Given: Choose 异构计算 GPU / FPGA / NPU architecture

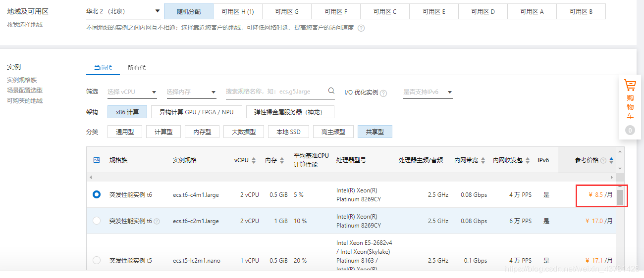Looking at the screenshot, I should coord(196,112).
